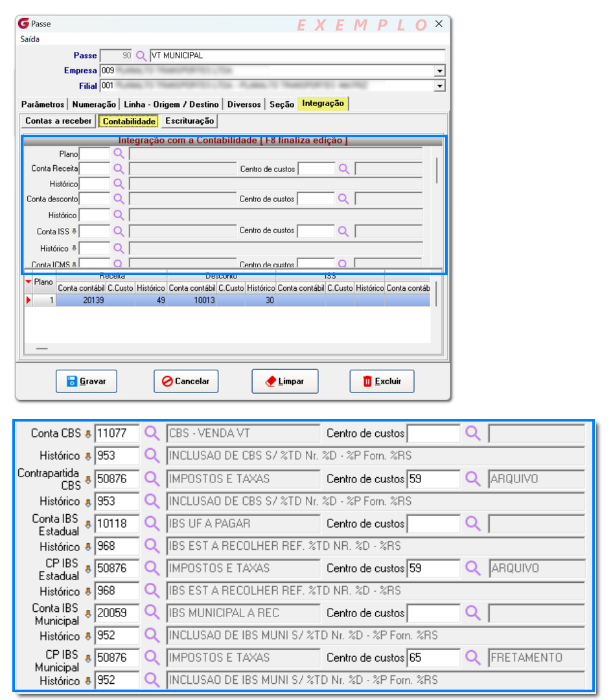Select grid cell with Conta contábil 20139

(81, 300)
